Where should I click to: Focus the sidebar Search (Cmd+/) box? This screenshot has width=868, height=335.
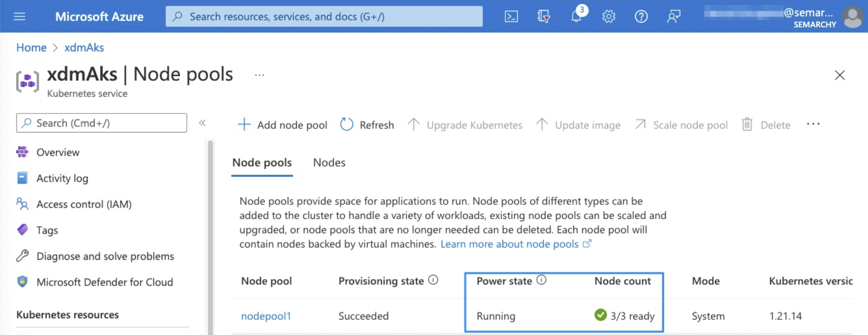tap(101, 123)
